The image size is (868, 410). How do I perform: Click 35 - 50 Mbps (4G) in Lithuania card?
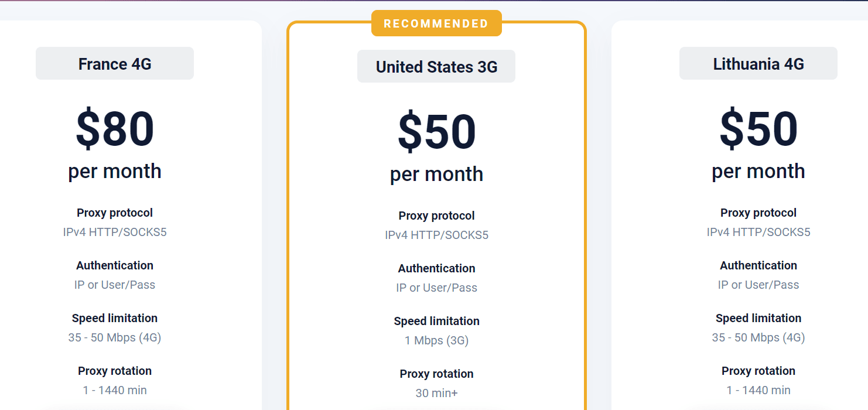[x=758, y=337]
